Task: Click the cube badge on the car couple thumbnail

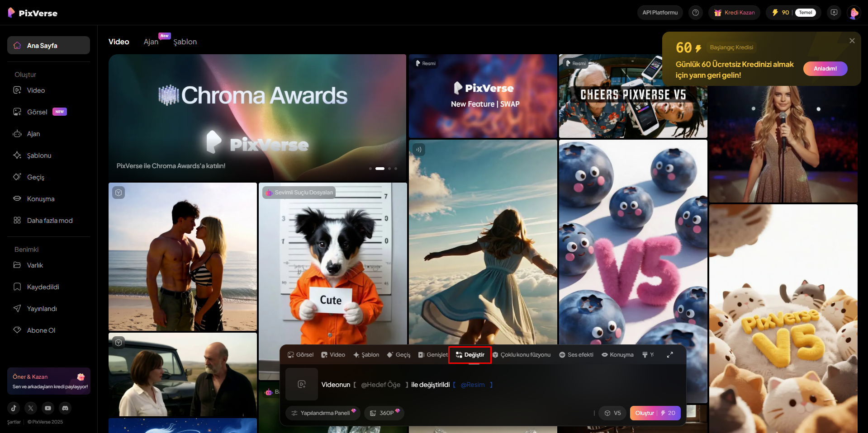Action: coord(119,343)
